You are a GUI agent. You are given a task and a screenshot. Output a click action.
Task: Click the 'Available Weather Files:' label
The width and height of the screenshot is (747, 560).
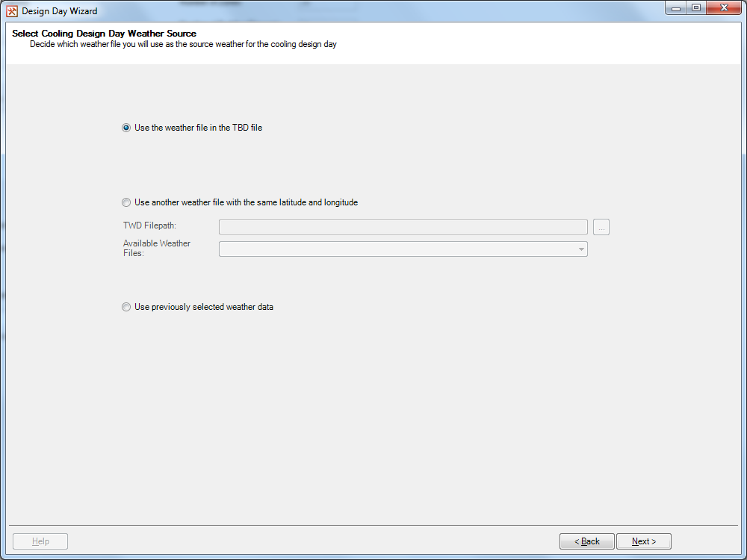157,248
